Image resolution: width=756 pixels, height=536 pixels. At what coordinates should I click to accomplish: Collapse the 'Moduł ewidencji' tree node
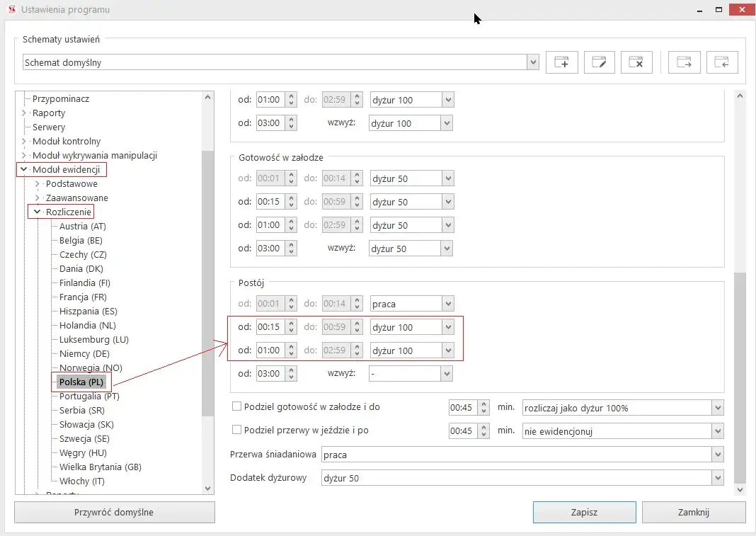tap(24, 170)
